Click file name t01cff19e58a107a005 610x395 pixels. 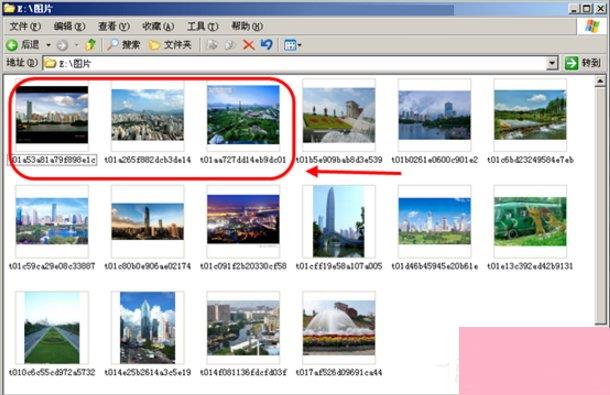tap(339, 266)
